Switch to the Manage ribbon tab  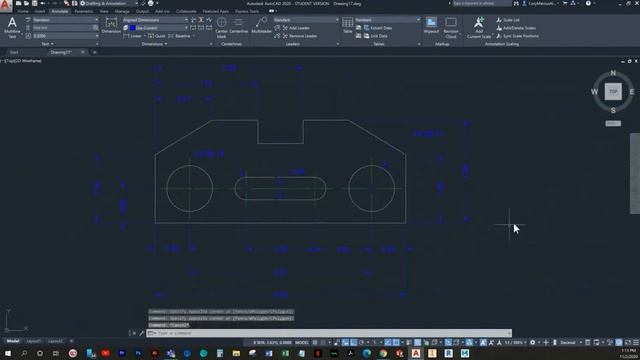tap(122, 11)
